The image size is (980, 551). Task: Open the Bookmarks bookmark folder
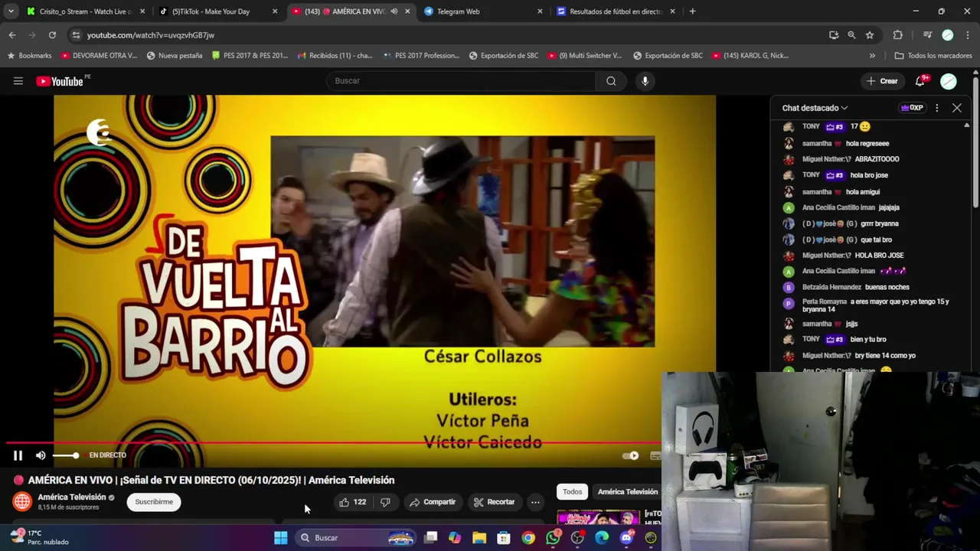tap(29, 56)
